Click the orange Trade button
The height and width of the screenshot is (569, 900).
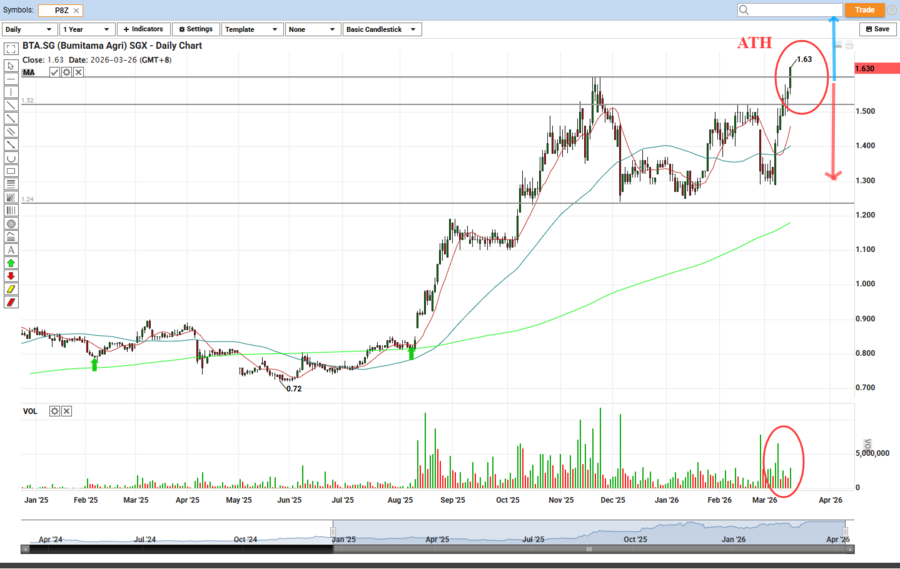pos(865,10)
